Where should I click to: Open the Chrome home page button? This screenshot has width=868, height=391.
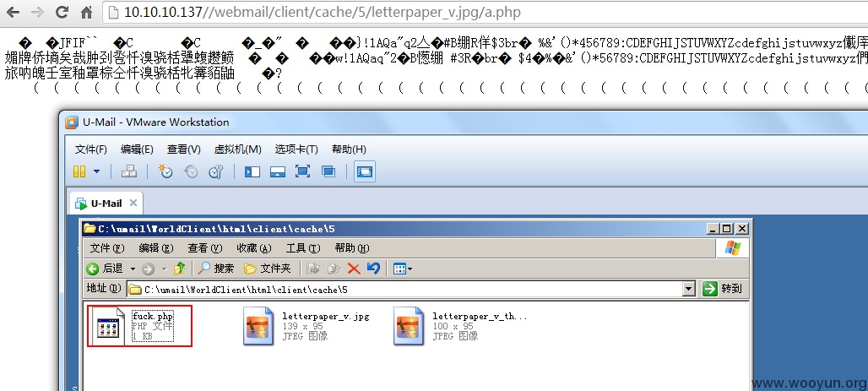(x=86, y=12)
